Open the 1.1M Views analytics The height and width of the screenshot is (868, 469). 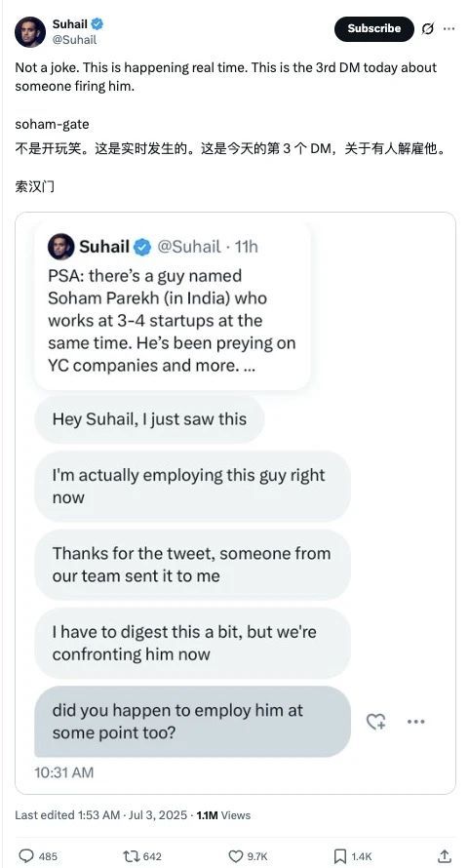coord(223,815)
